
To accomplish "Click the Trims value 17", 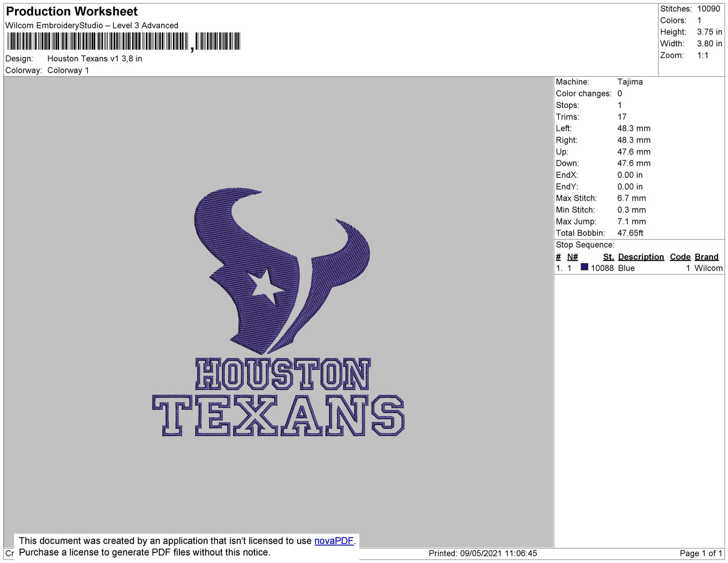I will [x=622, y=117].
